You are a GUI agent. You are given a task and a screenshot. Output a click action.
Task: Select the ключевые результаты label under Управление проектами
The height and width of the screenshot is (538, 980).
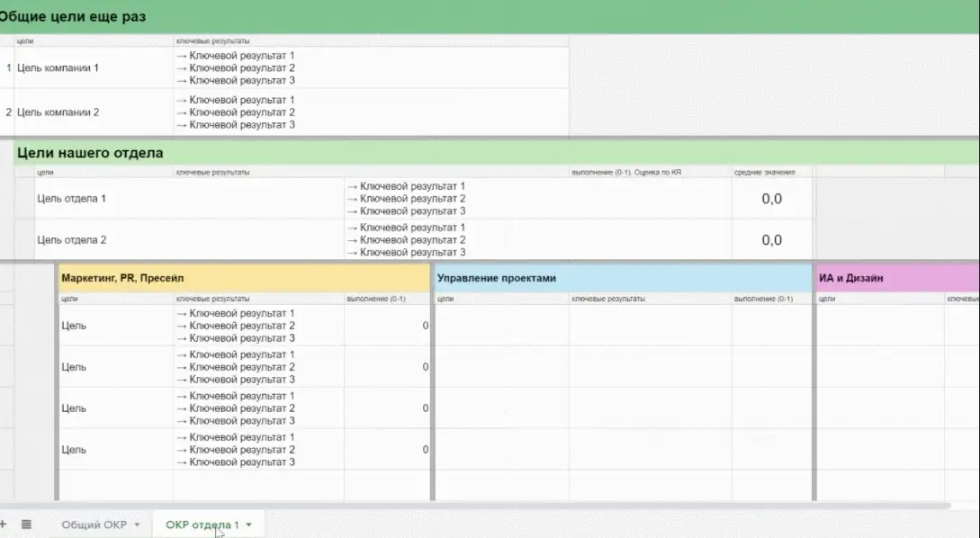click(608, 299)
